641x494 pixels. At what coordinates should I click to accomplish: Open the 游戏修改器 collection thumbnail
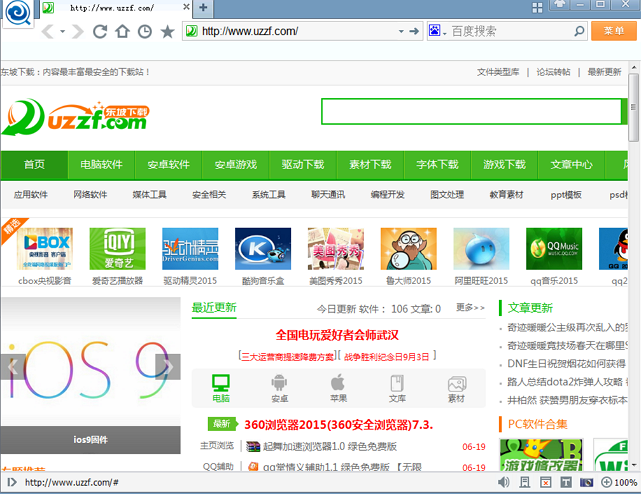tap(541, 455)
